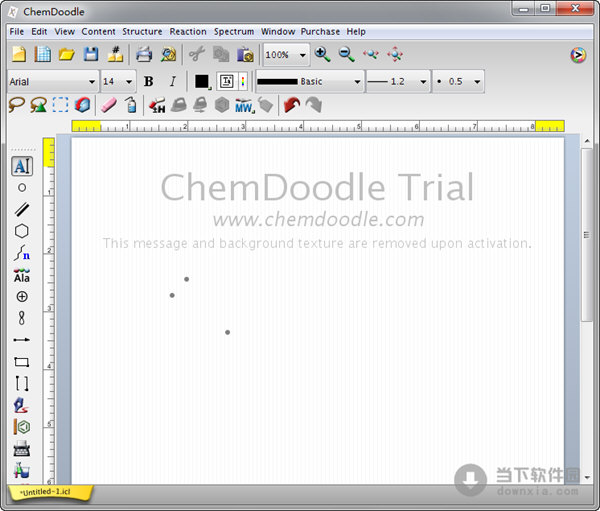Open print preview with the magnifier icon
Image resolution: width=600 pixels, height=511 pixels.
tap(168, 55)
